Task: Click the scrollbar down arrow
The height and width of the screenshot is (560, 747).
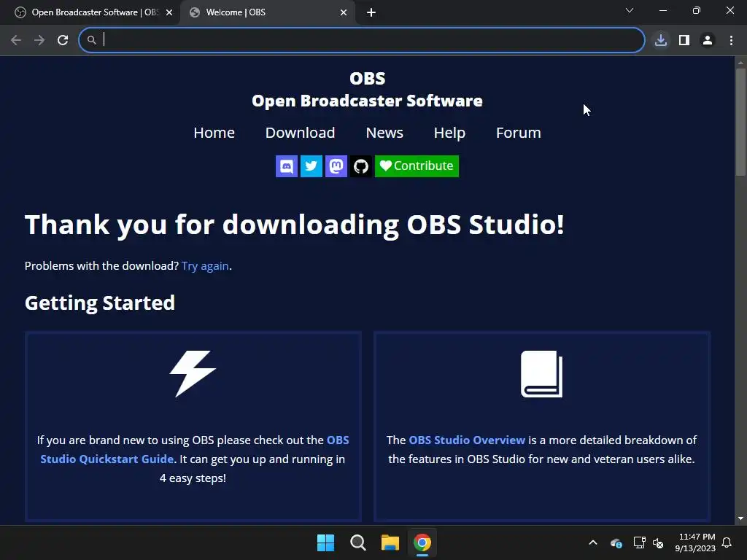Action: tap(740, 518)
